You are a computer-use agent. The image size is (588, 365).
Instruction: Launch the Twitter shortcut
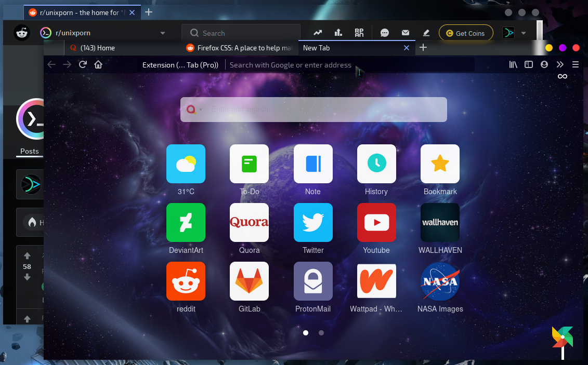pyautogui.click(x=313, y=222)
